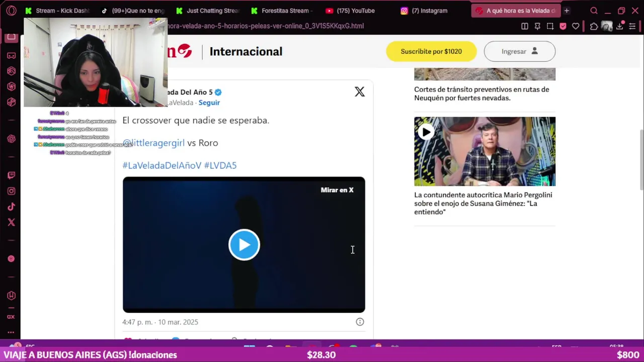Open a new tab with plus button

567,11
